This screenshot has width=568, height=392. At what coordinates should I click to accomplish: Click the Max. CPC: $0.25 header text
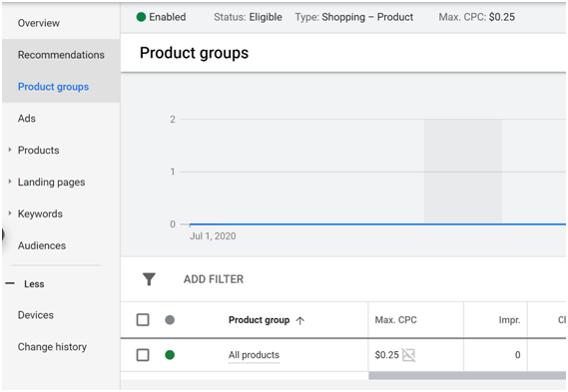pos(477,17)
